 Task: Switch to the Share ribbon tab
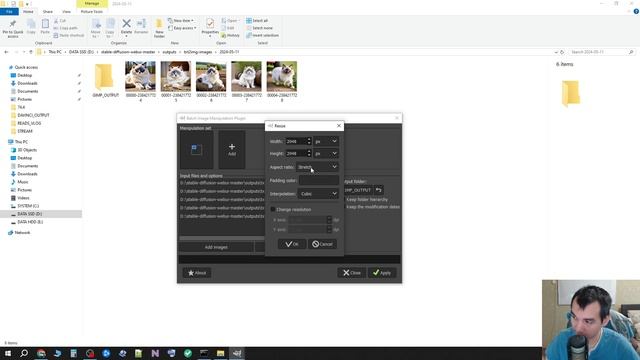tap(48, 11)
